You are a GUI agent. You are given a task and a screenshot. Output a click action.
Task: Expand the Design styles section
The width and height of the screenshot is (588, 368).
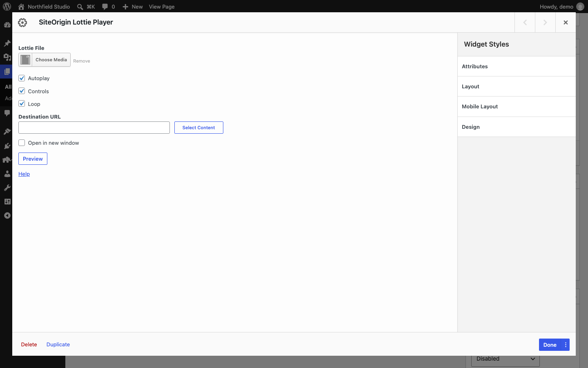pyautogui.click(x=517, y=127)
